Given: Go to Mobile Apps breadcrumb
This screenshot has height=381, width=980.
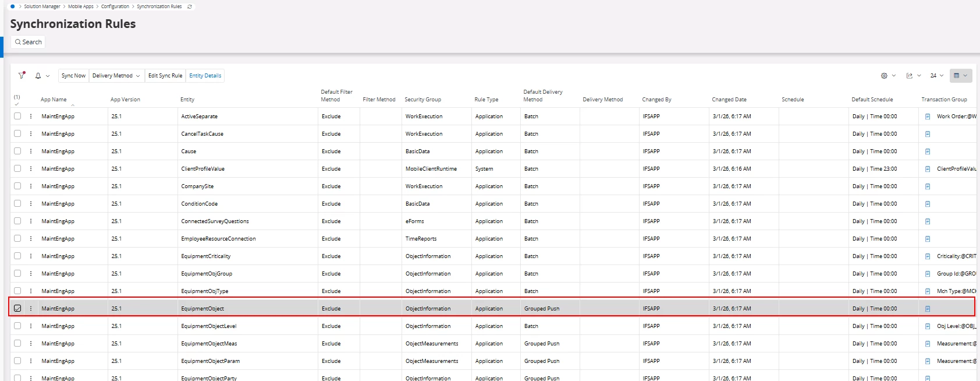Looking at the screenshot, I should 81,6.
